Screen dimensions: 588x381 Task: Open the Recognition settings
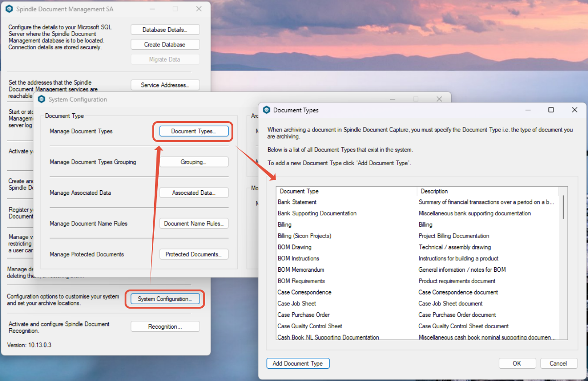tap(165, 326)
